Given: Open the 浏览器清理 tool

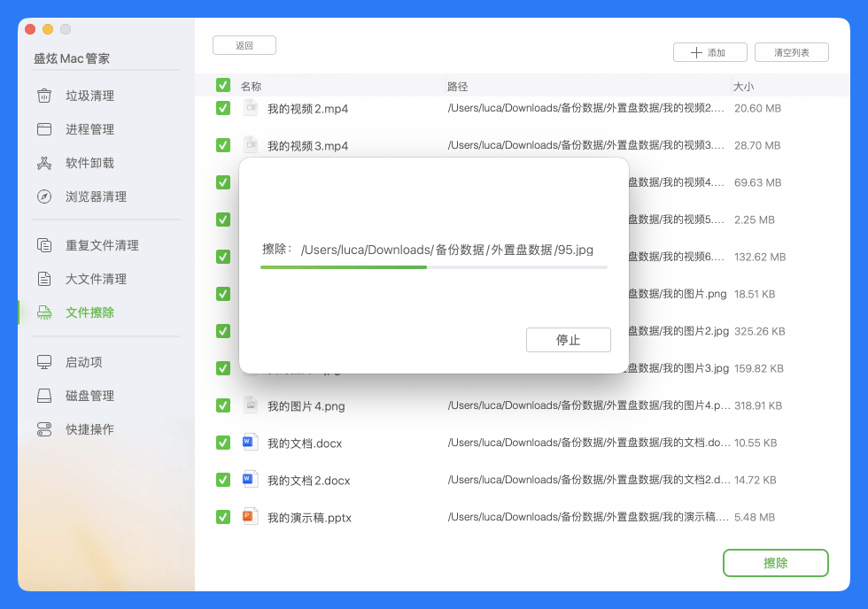Looking at the screenshot, I should coord(43,197).
